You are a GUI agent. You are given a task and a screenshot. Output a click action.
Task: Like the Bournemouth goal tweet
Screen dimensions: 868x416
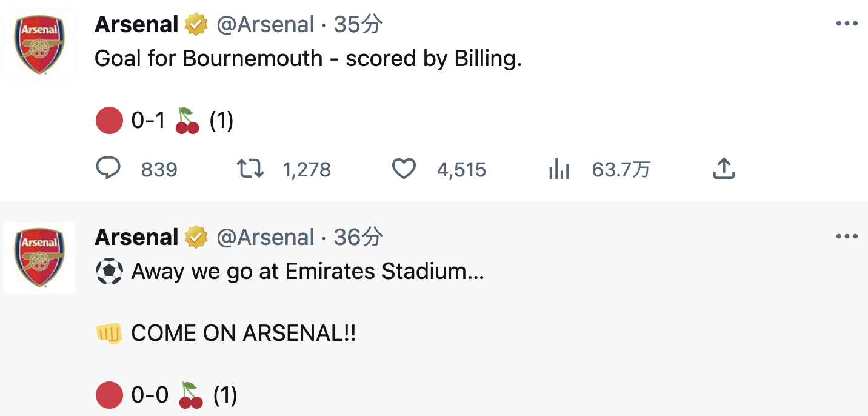pyautogui.click(x=404, y=169)
